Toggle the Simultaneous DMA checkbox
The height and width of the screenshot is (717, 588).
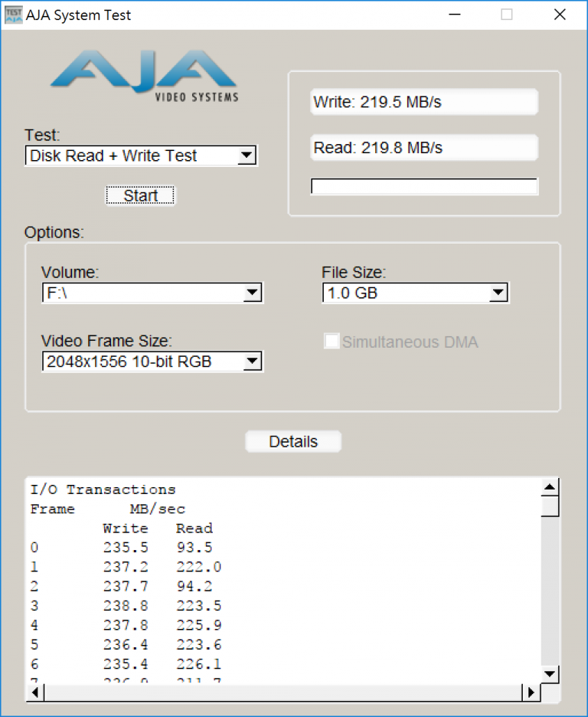(332, 341)
